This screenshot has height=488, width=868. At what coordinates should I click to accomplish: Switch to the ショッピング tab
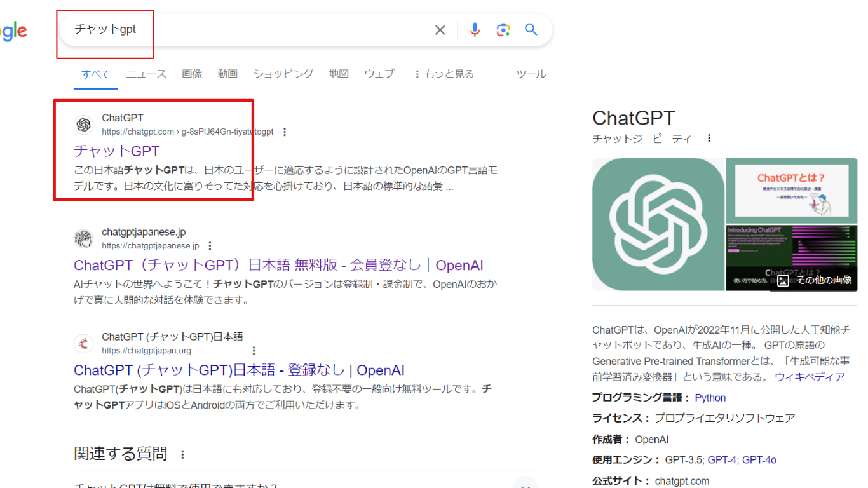(x=283, y=74)
